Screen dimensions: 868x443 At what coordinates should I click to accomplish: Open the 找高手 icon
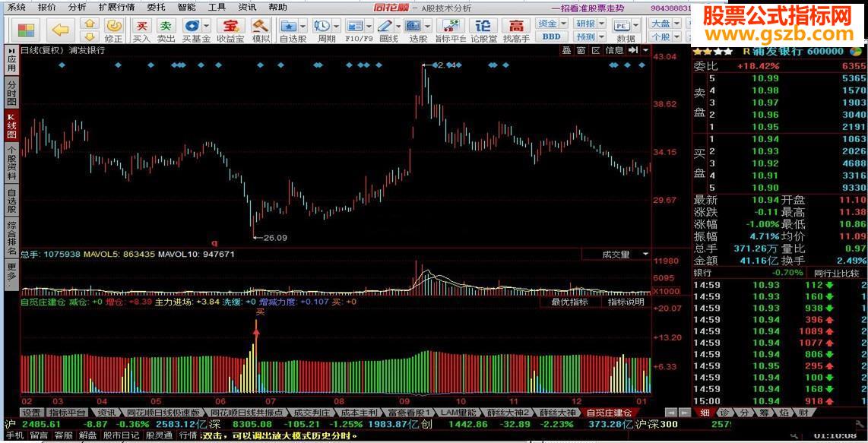[x=516, y=30]
